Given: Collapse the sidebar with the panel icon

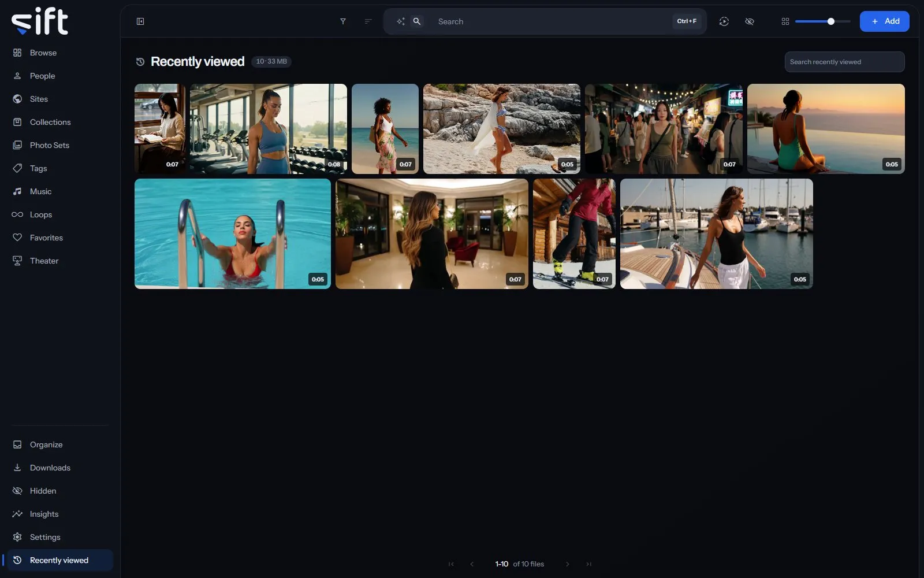Looking at the screenshot, I should 140,21.
